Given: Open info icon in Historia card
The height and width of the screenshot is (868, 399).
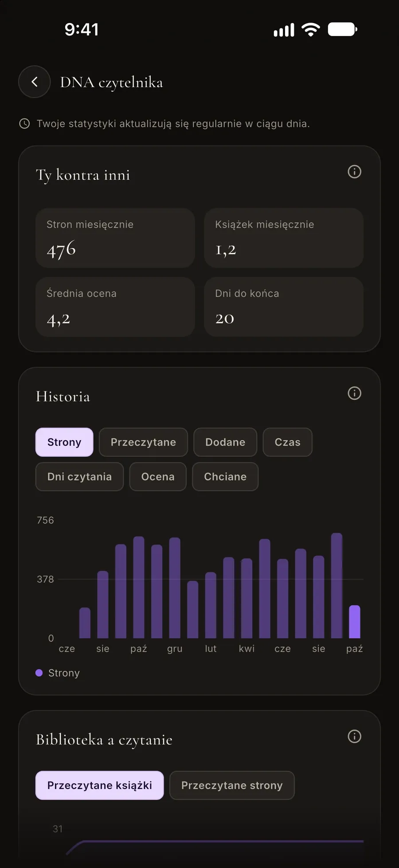Looking at the screenshot, I should [354, 393].
